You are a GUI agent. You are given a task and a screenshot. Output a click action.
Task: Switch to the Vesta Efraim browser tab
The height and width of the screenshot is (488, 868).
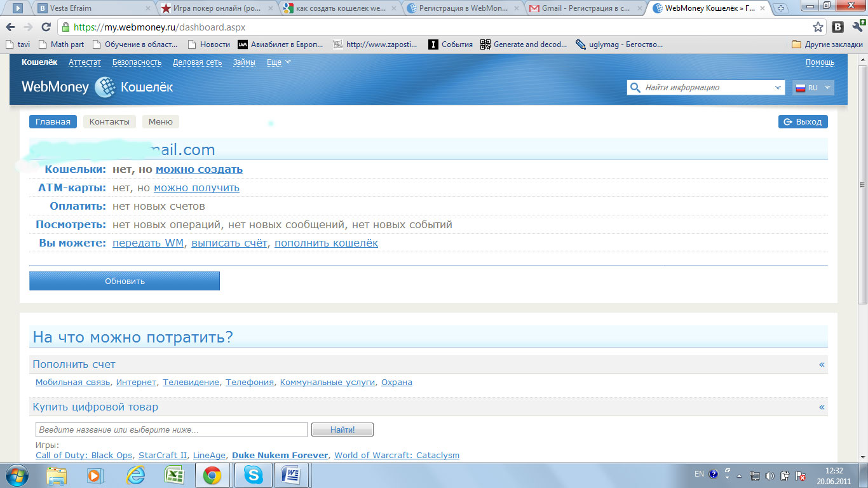93,8
